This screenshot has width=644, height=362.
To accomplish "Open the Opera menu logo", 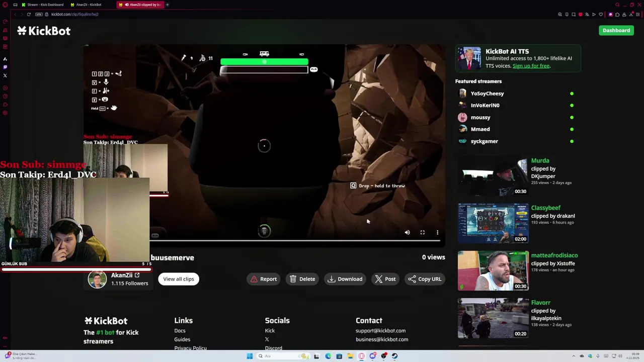I will coord(5,5).
